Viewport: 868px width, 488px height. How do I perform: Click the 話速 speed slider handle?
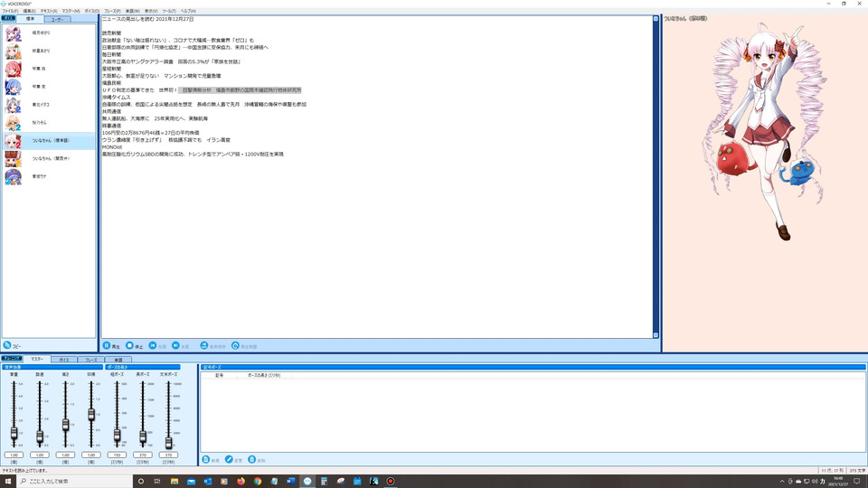click(40, 436)
